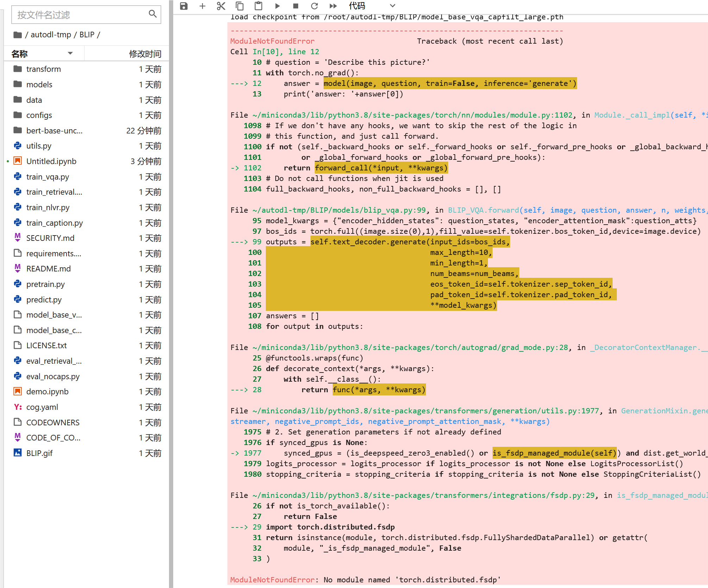Open the cog.yaml file

tap(42, 407)
